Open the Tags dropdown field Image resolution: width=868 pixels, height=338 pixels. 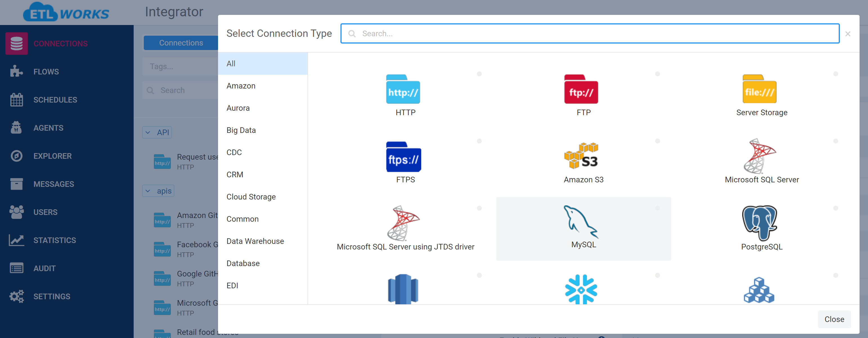[180, 67]
